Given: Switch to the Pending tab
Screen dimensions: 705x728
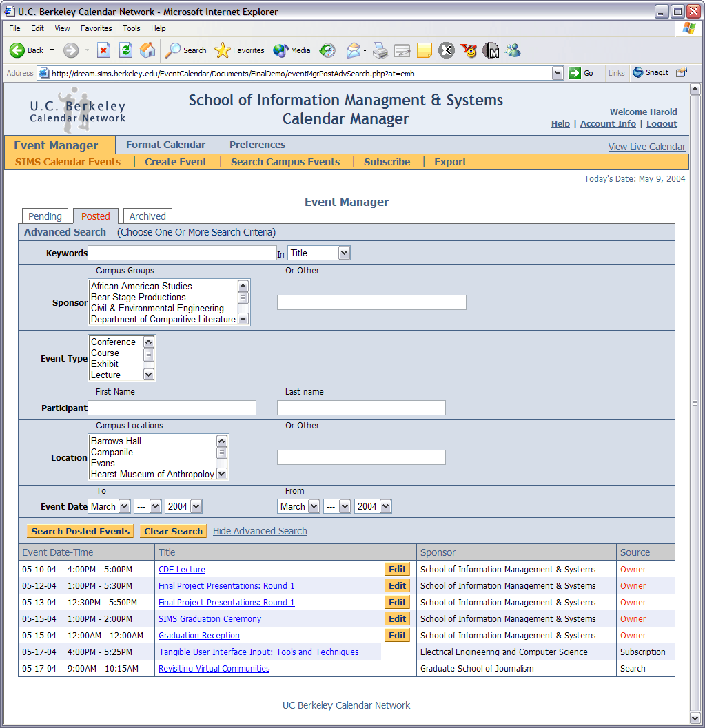Looking at the screenshot, I should (45, 216).
